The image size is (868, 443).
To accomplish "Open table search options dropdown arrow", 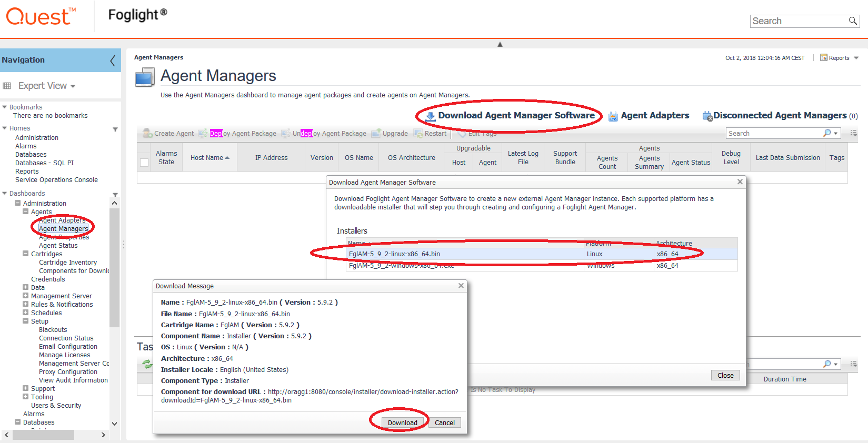I will click(x=836, y=134).
